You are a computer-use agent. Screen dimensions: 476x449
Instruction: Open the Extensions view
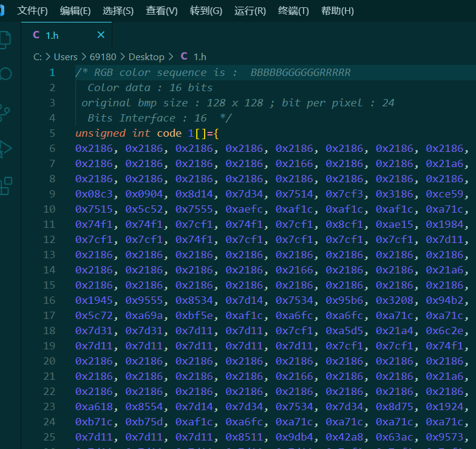coord(5,186)
